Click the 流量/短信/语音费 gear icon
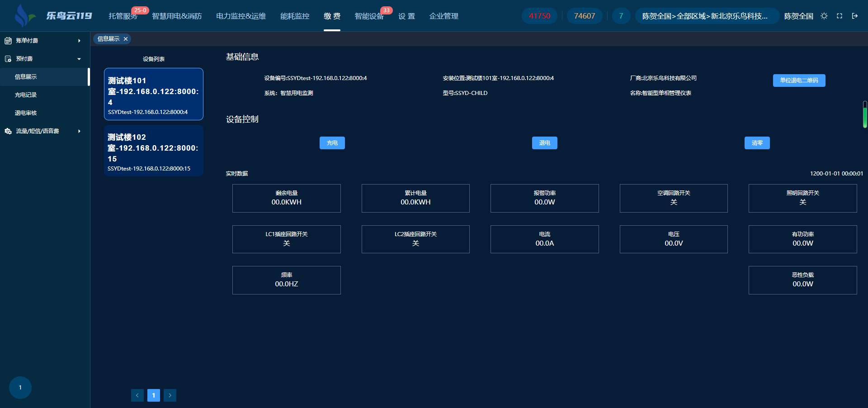868x408 pixels. (x=8, y=131)
